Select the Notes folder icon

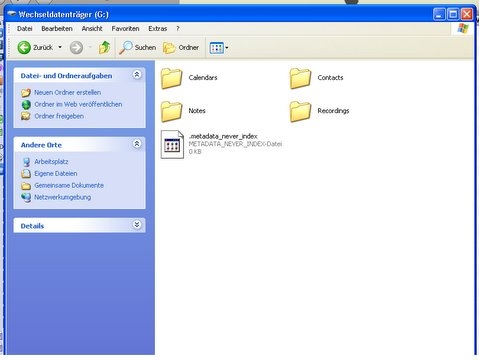point(172,111)
